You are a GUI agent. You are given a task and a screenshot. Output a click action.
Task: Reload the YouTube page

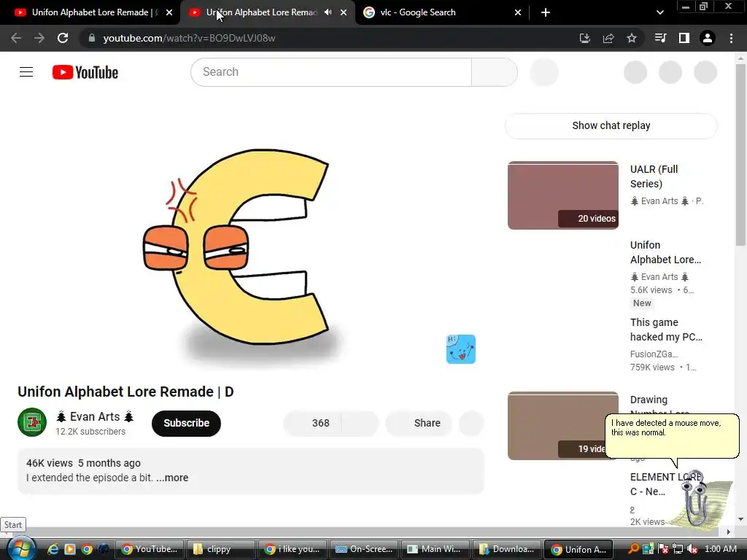[x=63, y=38]
